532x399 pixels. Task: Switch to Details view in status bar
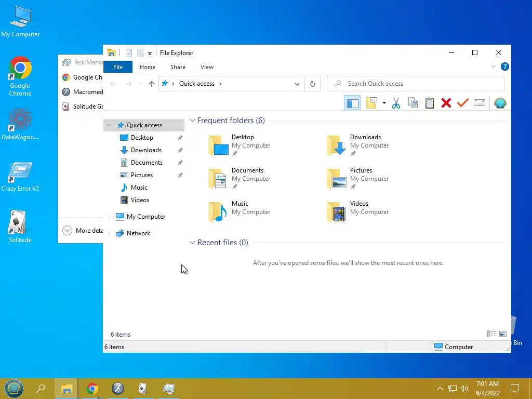[x=491, y=334]
